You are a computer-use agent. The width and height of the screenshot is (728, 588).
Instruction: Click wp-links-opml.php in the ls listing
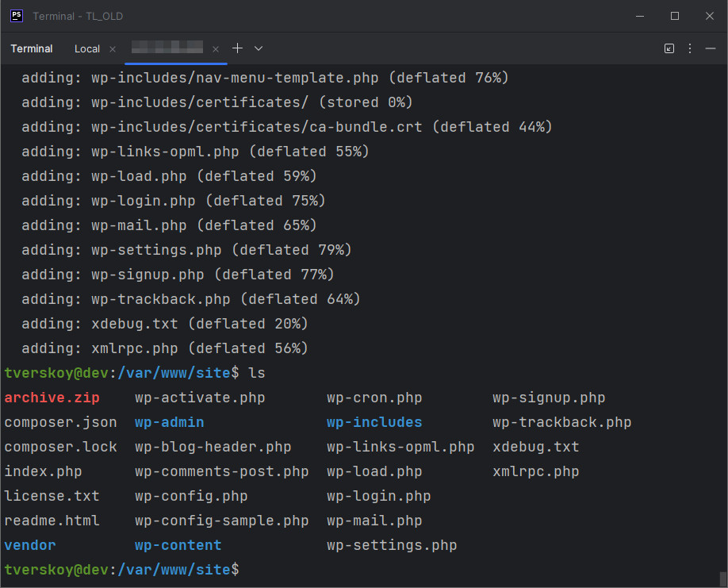tap(400, 447)
